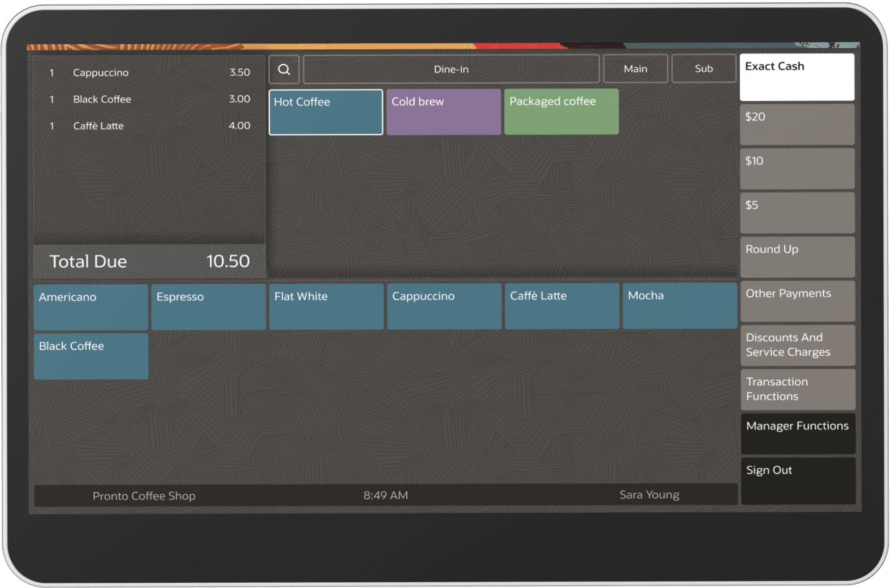
Task: Select the Hot Coffee category
Action: click(325, 111)
